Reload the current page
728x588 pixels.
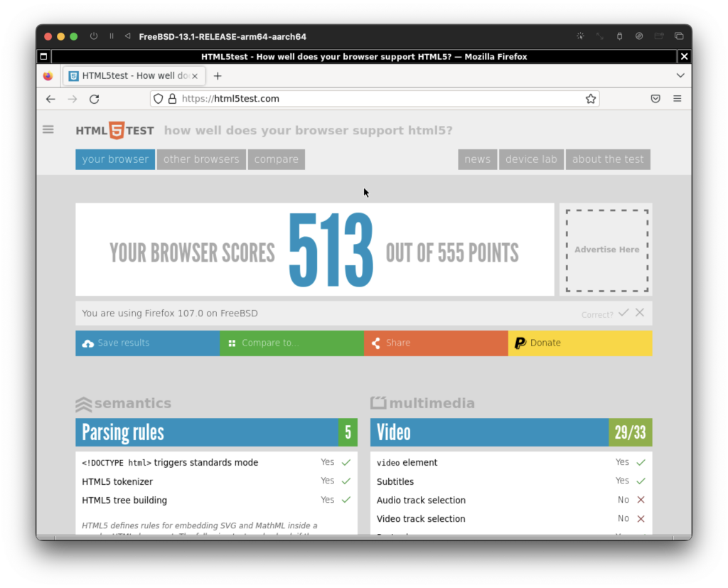95,99
